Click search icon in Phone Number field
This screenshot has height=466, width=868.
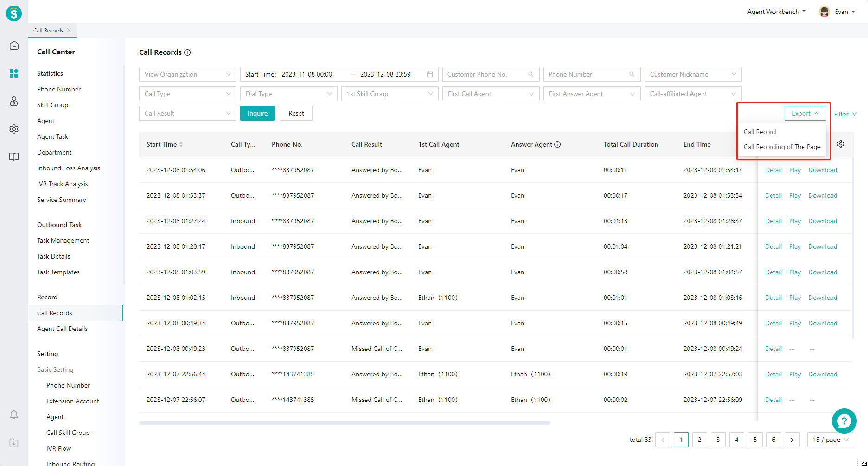[x=632, y=74]
